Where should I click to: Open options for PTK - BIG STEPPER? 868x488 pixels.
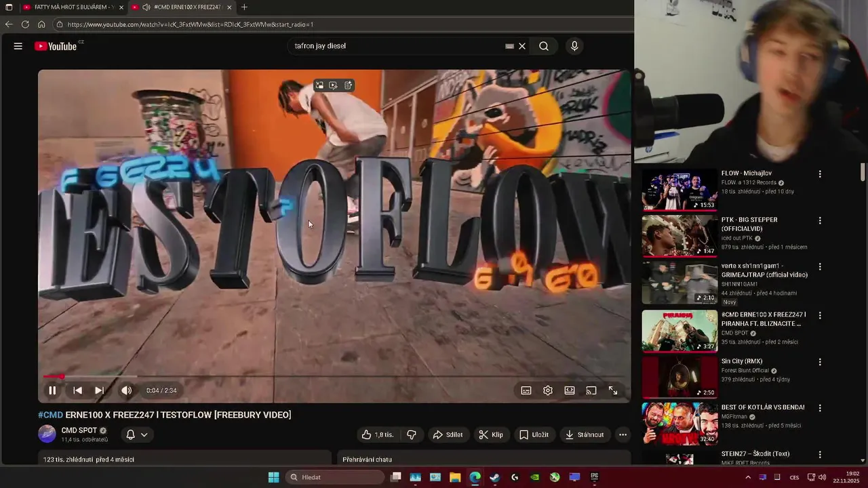click(x=820, y=220)
